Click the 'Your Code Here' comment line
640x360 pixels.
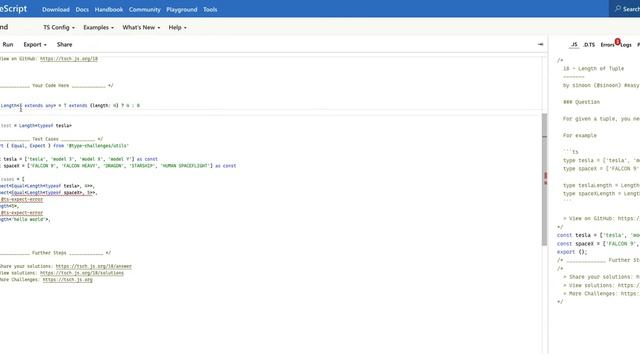(x=57, y=86)
